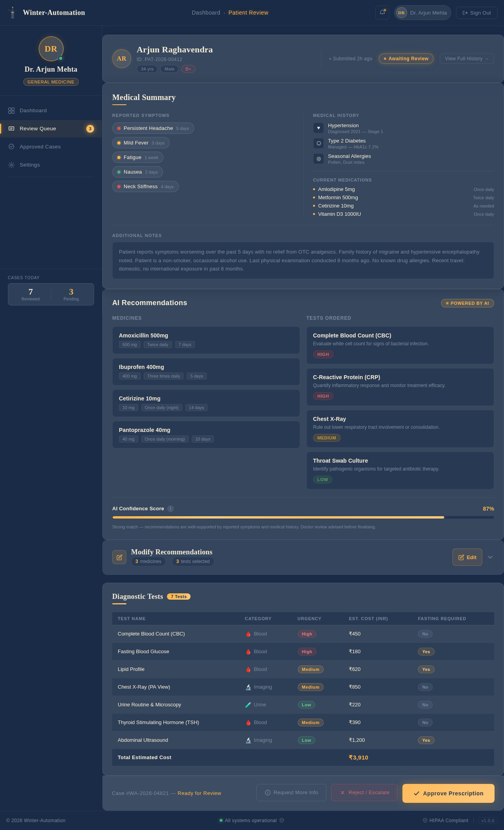Viewport: 504px width, 830px height.
Task: Click the 3 tests selected chip
Action: point(193,561)
